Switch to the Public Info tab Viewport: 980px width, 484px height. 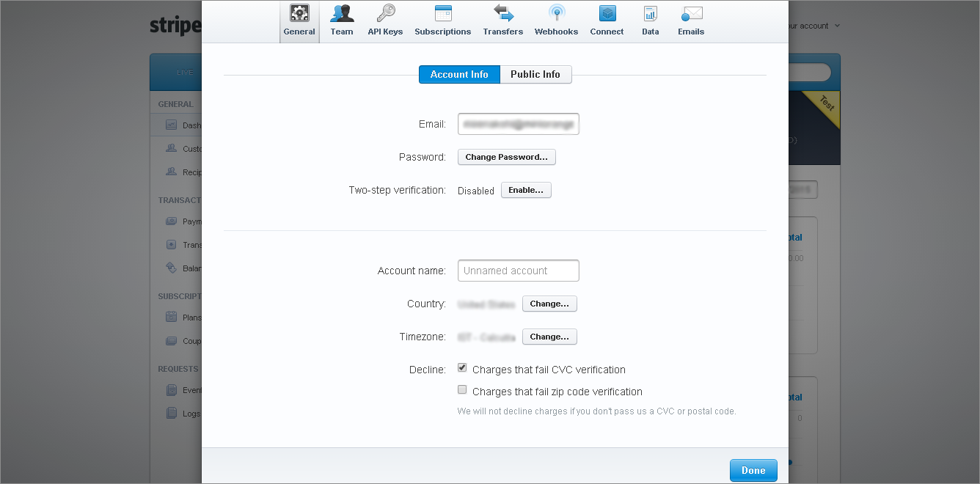[x=535, y=74]
